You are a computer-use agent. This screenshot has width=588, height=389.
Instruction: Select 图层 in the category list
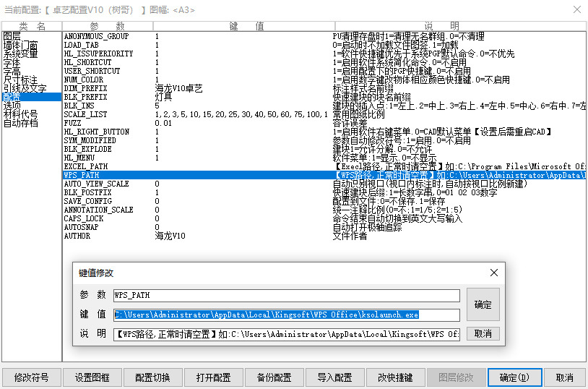(12, 35)
